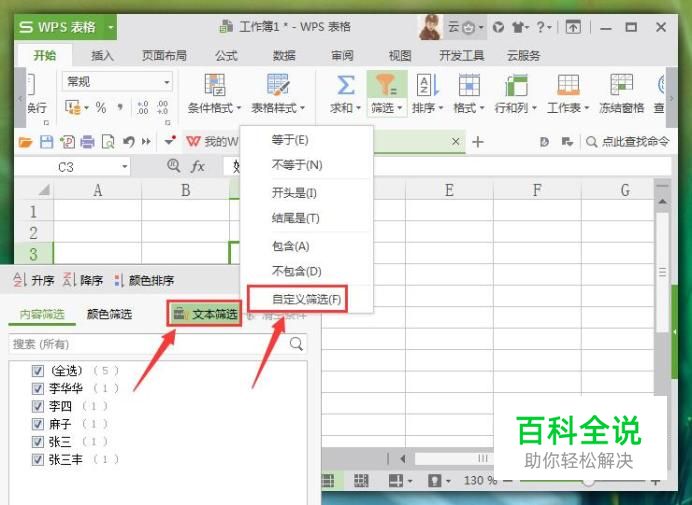Open print preview icon
The width and height of the screenshot is (692, 505).
click(x=108, y=142)
